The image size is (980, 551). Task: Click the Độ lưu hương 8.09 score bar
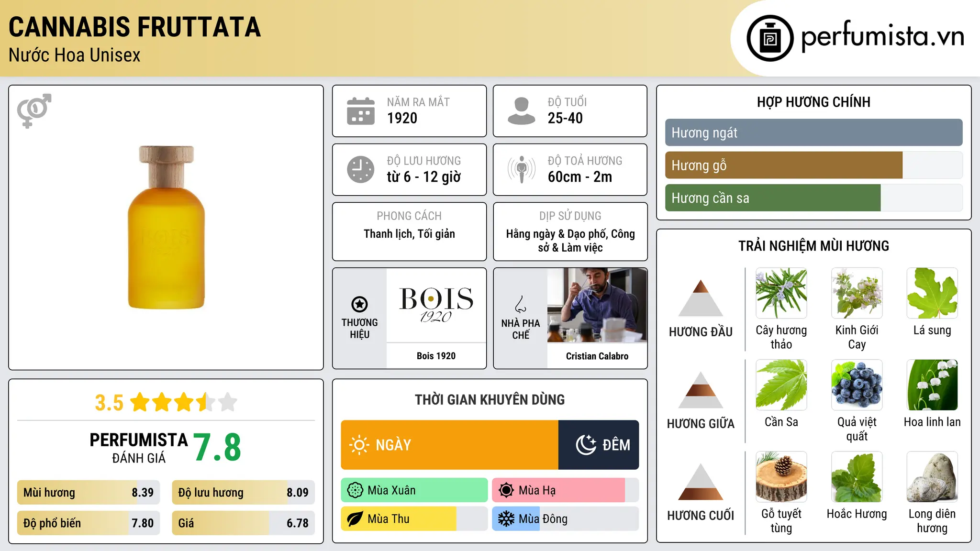pos(244,493)
